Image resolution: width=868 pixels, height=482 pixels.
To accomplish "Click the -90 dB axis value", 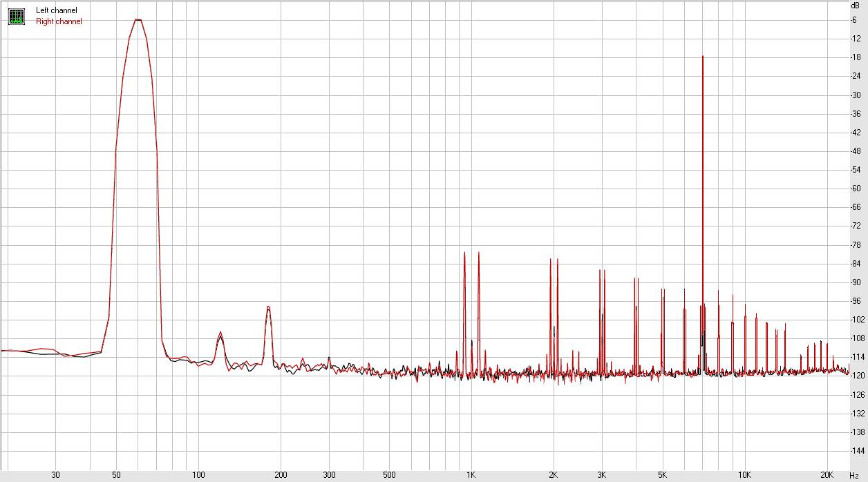I will 856,282.
